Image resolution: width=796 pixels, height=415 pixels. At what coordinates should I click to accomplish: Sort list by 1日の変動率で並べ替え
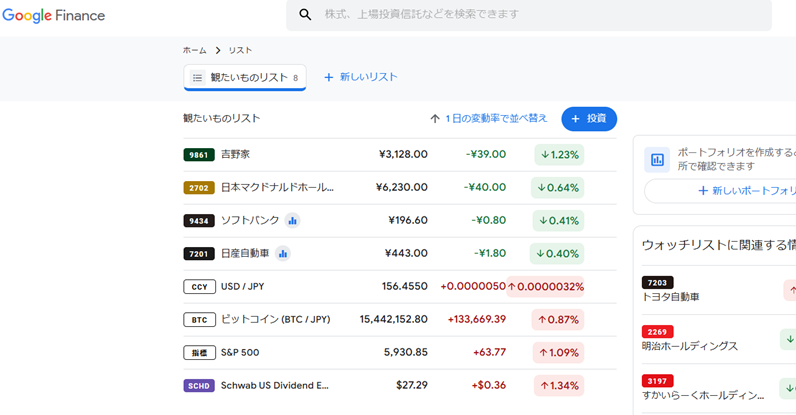(489, 118)
